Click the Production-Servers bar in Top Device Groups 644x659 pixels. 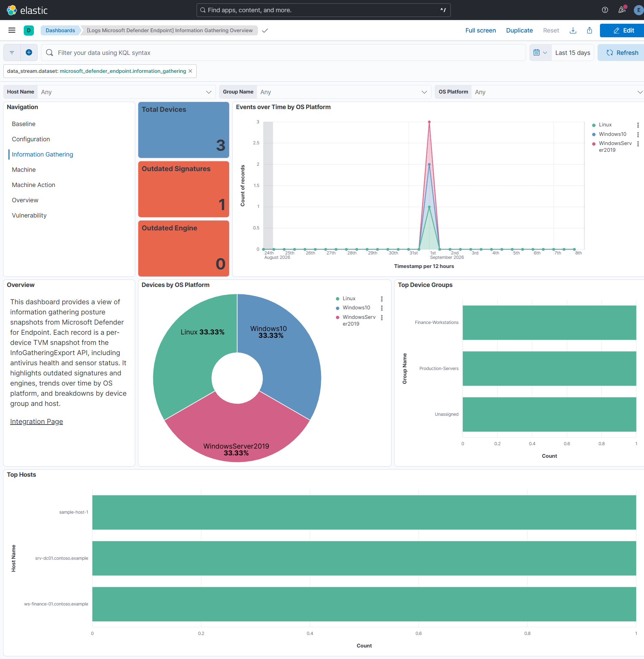click(x=549, y=369)
